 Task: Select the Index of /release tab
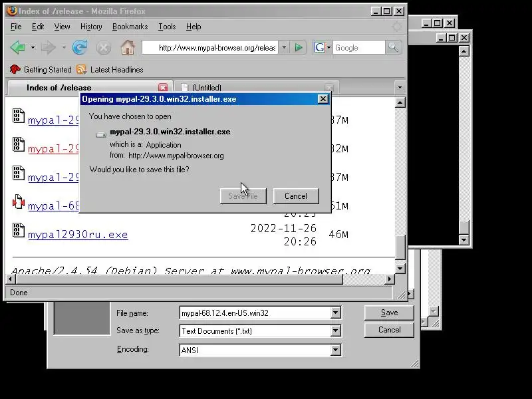(90, 87)
